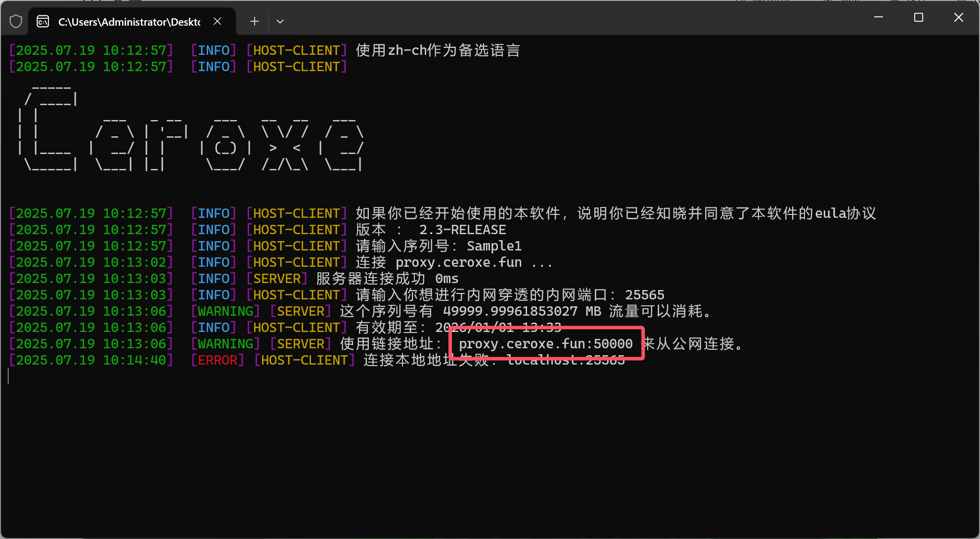Viewport: 980px width, 539px height.
Task: Click the red ERROR tag
Action: (x=218, y=360)
